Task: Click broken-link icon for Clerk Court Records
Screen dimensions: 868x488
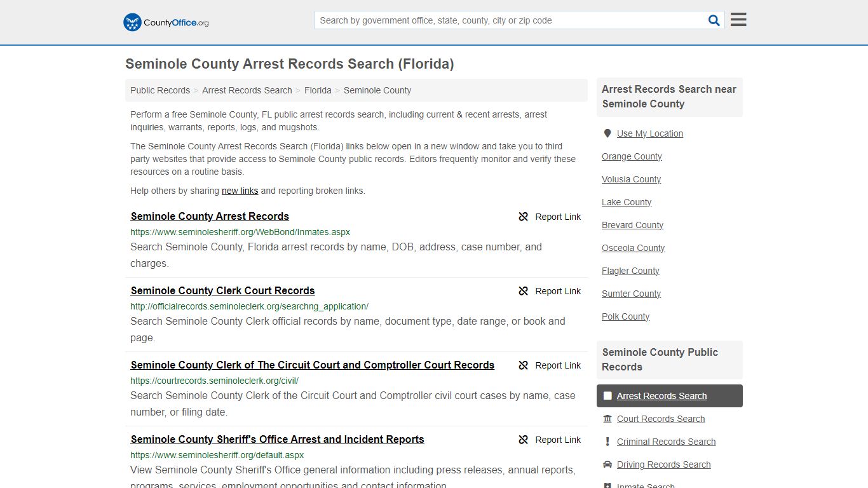Action: [524, 291]
